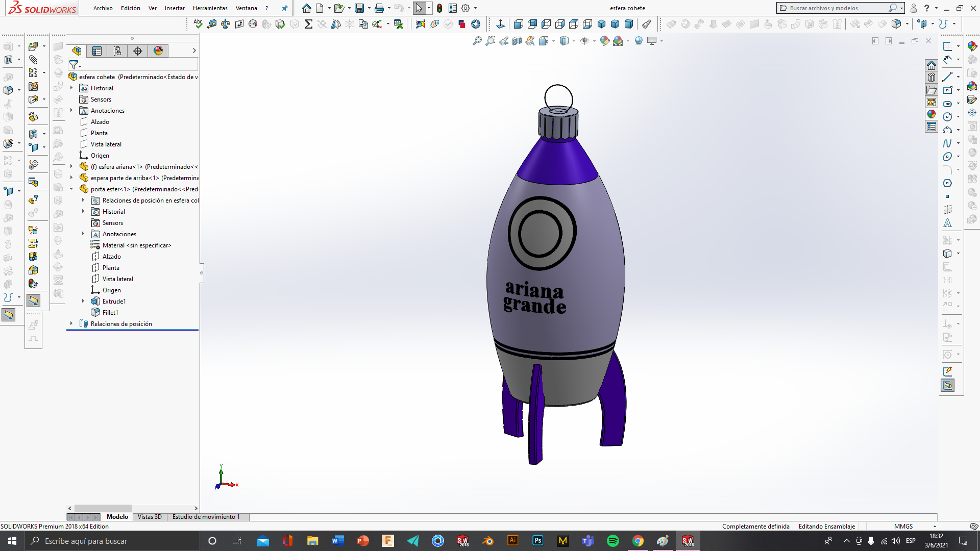The width and height of the screenshot is (980, 551).
Task: Click the Vistas 3D tab
Action: 150,517
